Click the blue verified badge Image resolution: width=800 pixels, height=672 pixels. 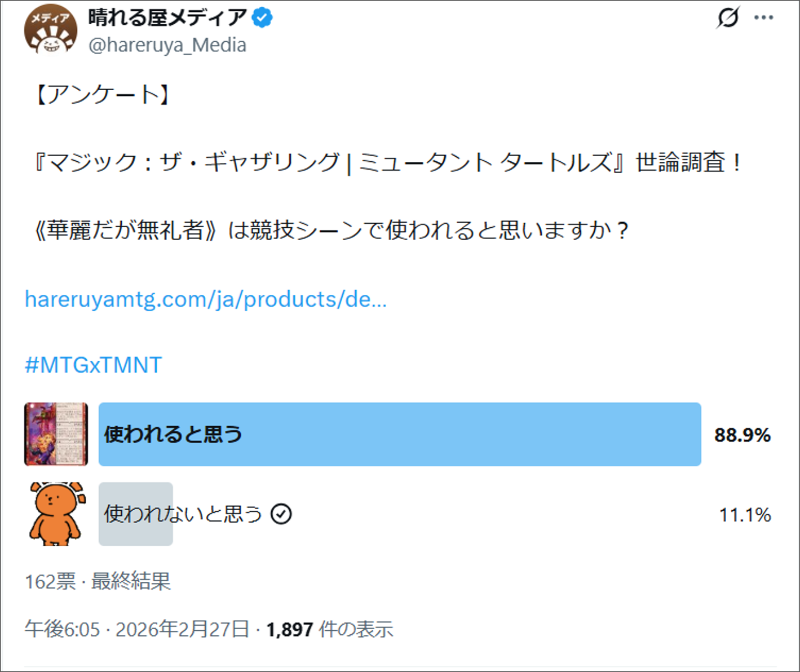(x=262, y=18)
